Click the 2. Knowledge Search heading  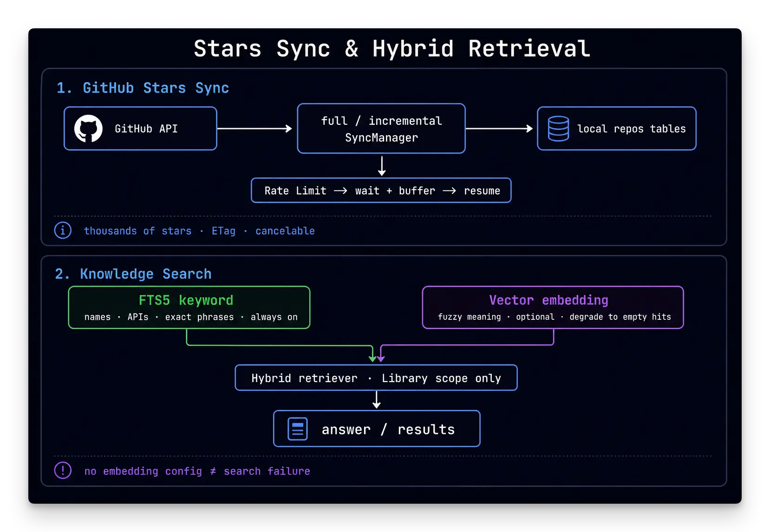(x=133, y=274)
